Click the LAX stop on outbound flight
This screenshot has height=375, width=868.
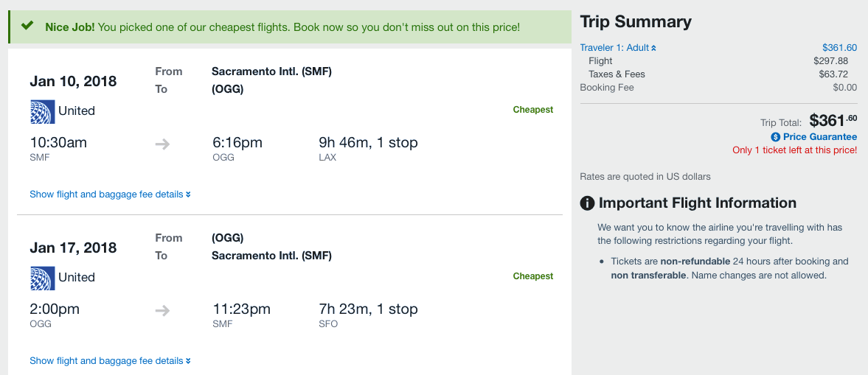(327, 158)
